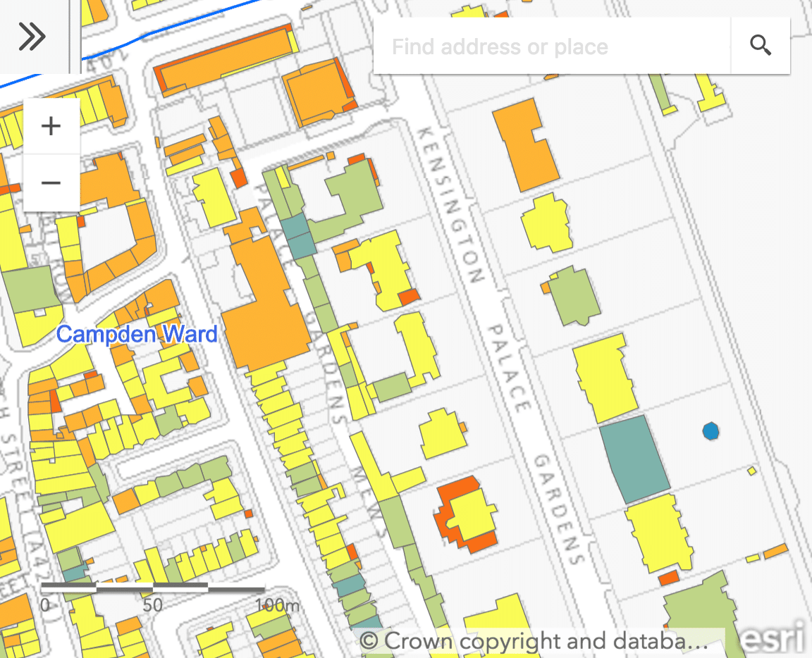This screenshot has width=812, height=658.
Task: Select the large green building in bottom-right corner
Action: [699, 612]
